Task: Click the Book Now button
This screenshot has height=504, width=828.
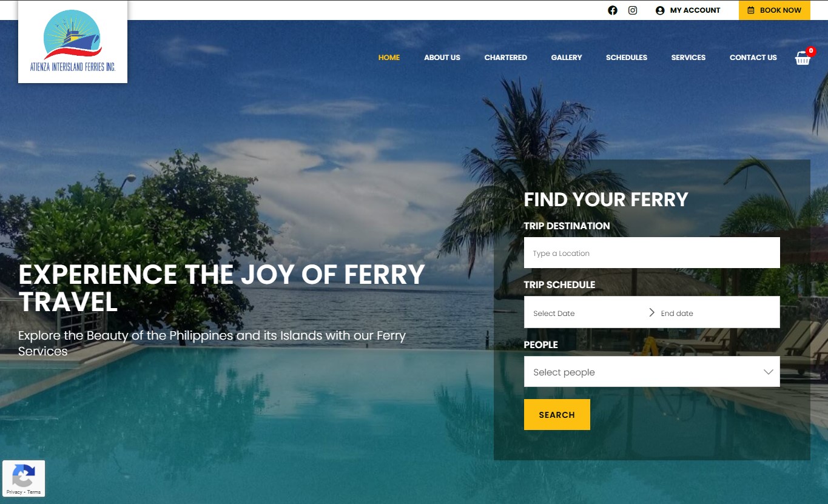Action: click(x=775, y=10)
